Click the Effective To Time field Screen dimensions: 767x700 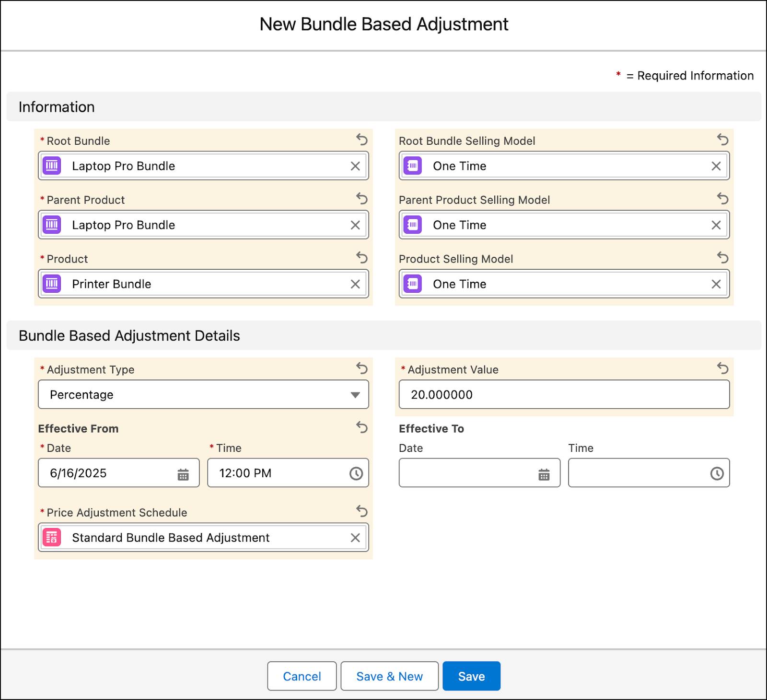[x=649, y=473]
